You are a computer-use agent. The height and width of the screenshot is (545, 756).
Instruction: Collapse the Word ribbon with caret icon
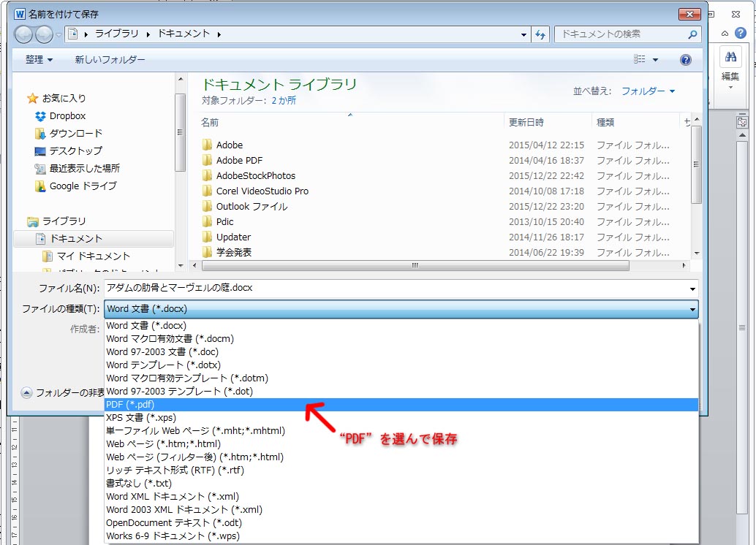725,34
